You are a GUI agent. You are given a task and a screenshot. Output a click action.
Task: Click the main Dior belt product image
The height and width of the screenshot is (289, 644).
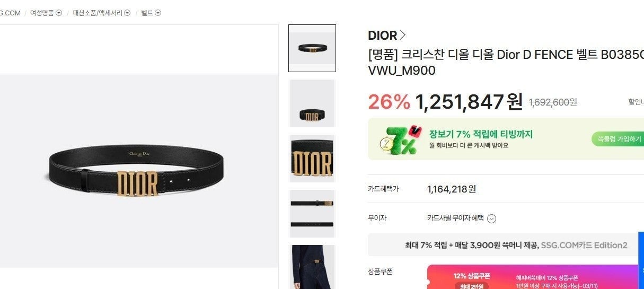pos(139,171)
